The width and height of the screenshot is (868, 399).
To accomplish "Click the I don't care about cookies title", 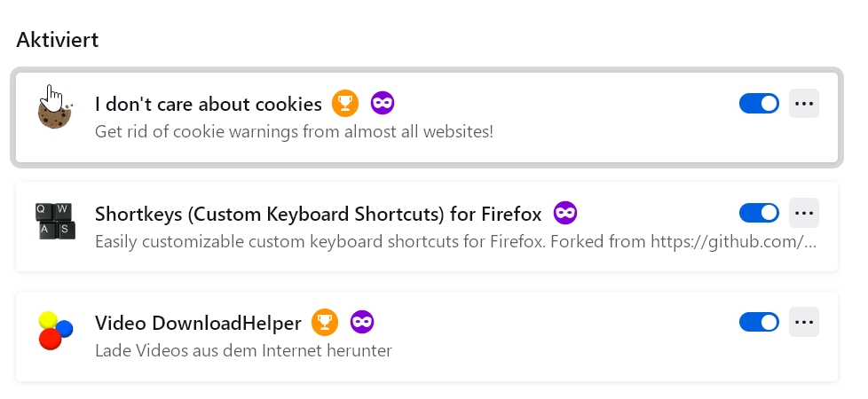I will click(x=208, y=104).
